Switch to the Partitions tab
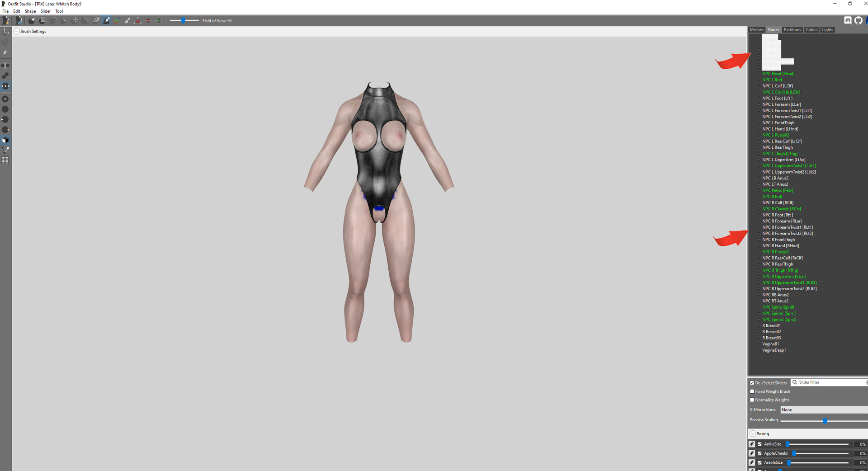The width and height of the screenshot is (868, 471). 792,30
